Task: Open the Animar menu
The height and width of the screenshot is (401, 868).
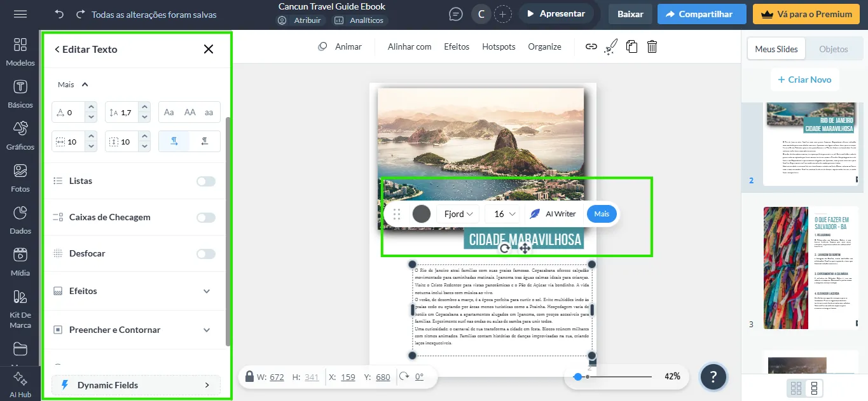Action: pos(340,46)
